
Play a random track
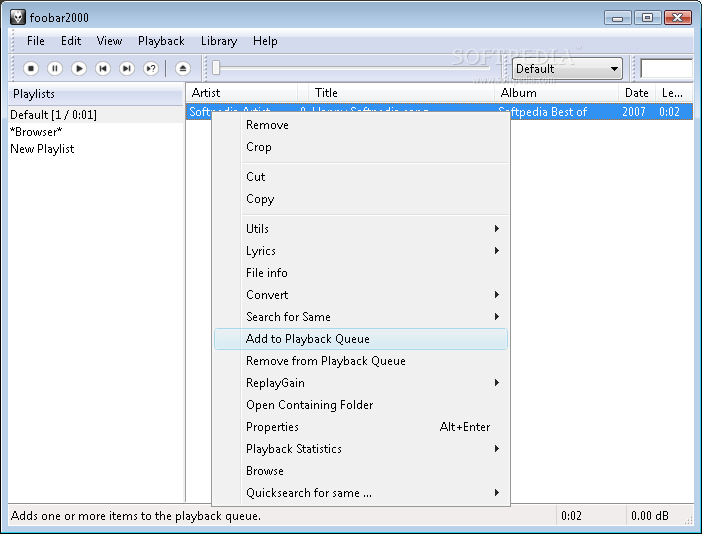click(151, 68)
